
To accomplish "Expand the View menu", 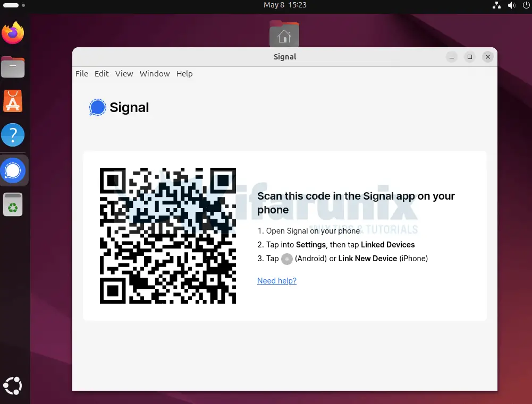I will 124,74.
